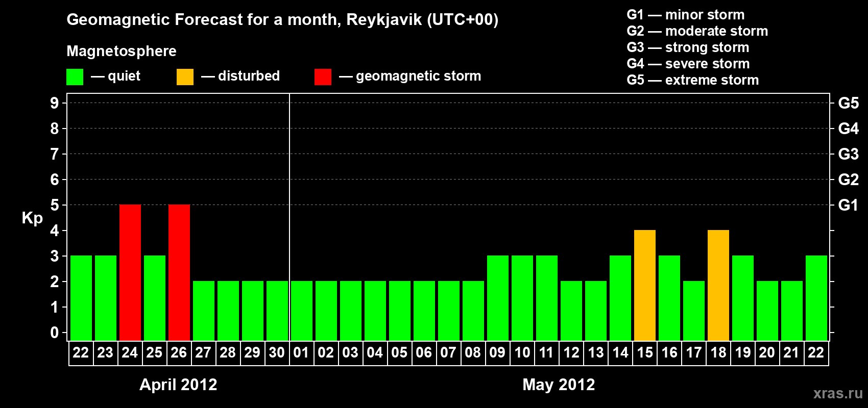
Task: Click the chart title Geomagnetic Forecast
Action: click(x=282, y=20)
